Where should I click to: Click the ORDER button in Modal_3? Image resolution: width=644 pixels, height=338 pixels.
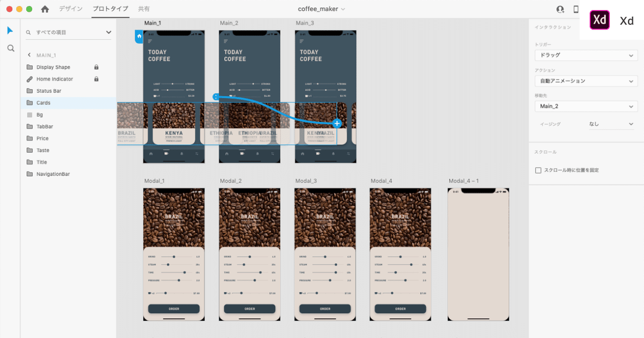pyautogui.click(x=325, y=309)
